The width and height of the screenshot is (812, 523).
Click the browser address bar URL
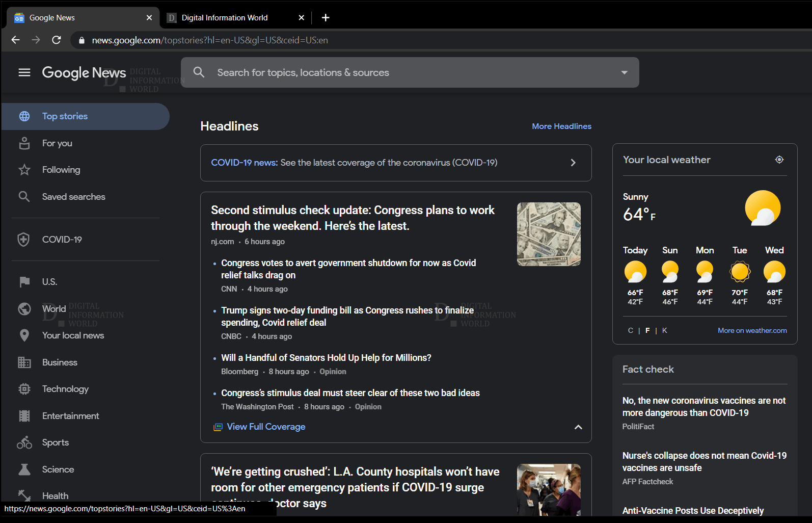click(210, 40)
